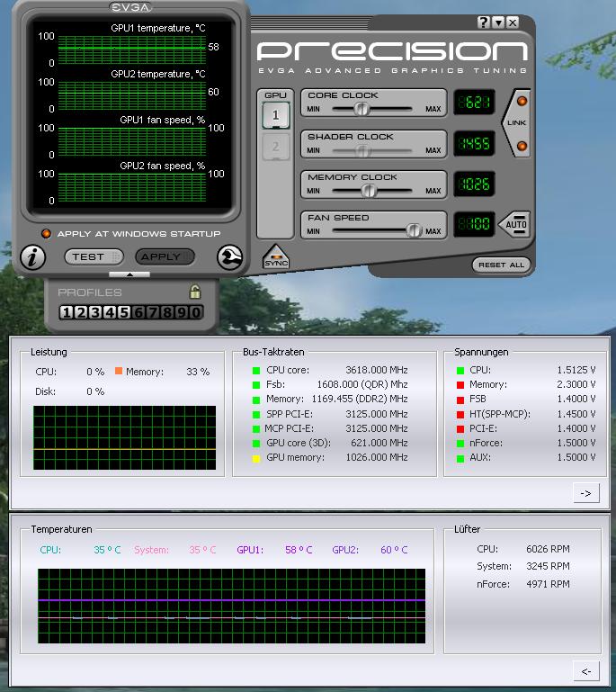Click the GPU memory yellow status indicator

coord(255,459)
